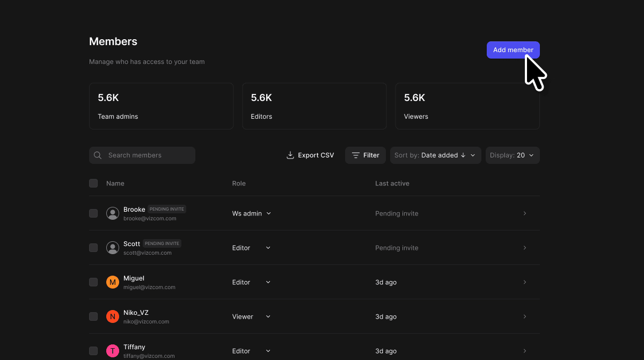This screenshot has width=644, height=360.
Task: Click Scott's placeholder avatar icon
Action: [113, 248]
